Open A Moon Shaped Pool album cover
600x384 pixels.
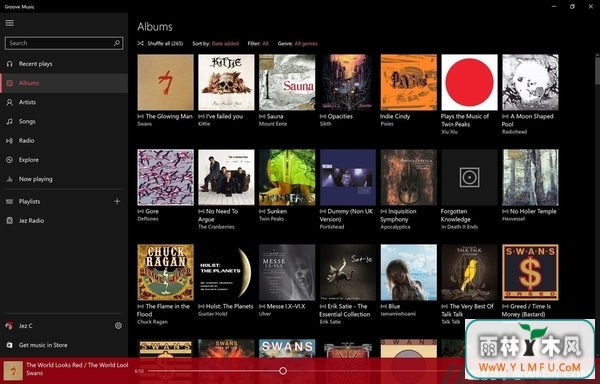pyautogui.click(x=530, y=82)
